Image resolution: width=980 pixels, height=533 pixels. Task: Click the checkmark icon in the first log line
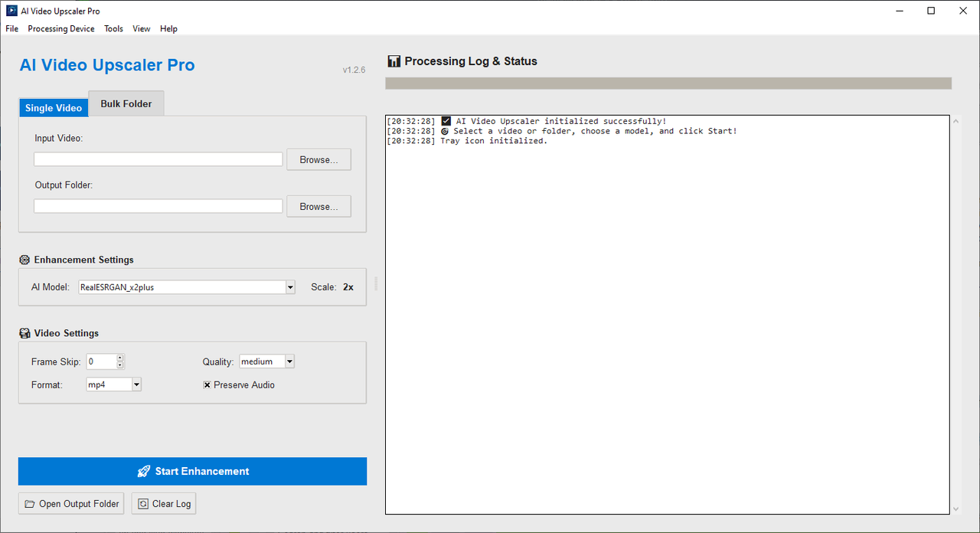pyautogui.click(x=446, y=121)
